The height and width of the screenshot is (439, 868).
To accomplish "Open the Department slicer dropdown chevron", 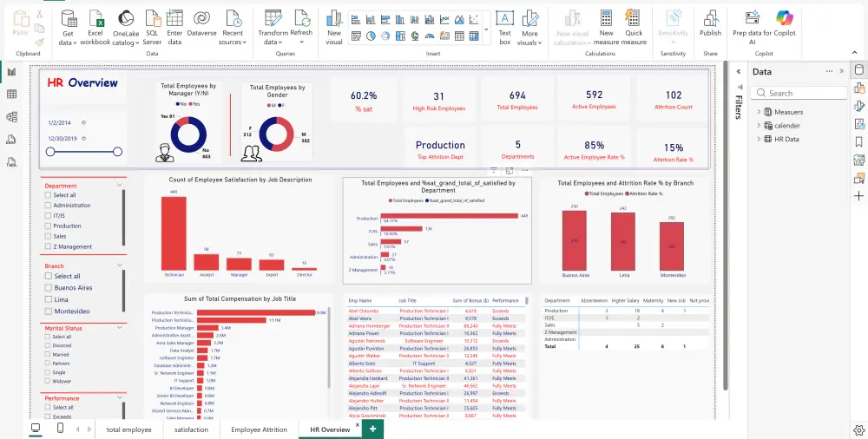I will (120, 186).
